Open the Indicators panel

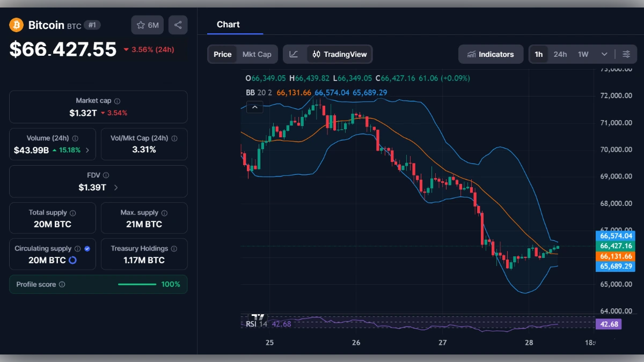(490, 54)
